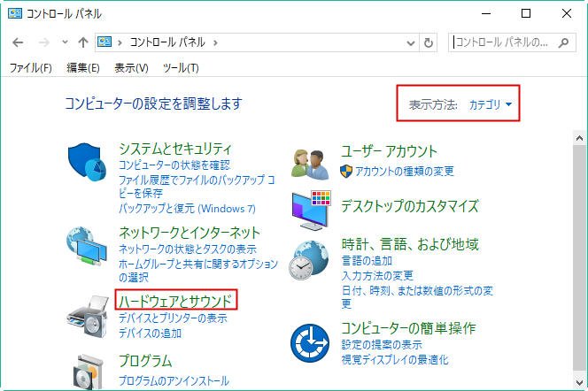Click the scrollbar down arrow
Image resolution: width=588 pixels, height=391 pixels.
tap(579, 382)
